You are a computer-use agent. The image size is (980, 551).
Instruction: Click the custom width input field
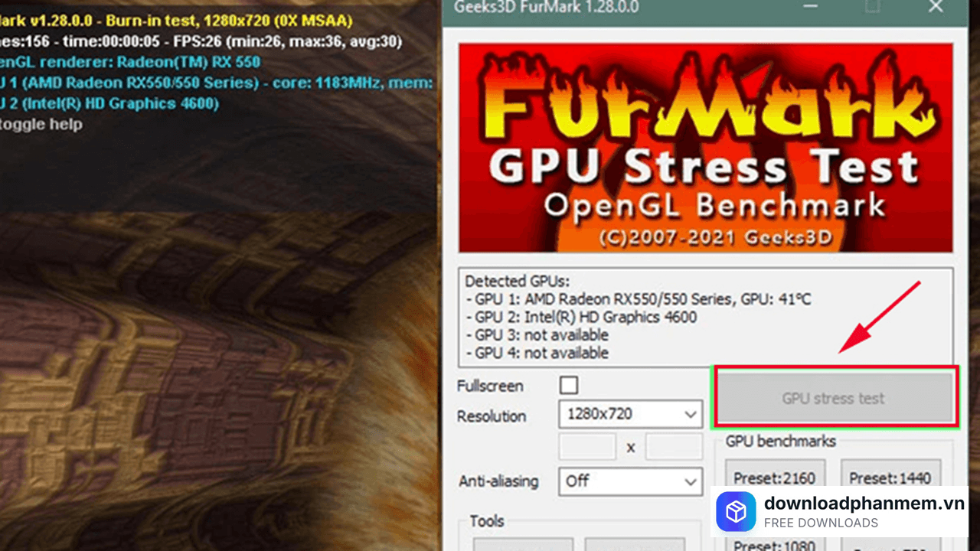[x=587, y=446]
